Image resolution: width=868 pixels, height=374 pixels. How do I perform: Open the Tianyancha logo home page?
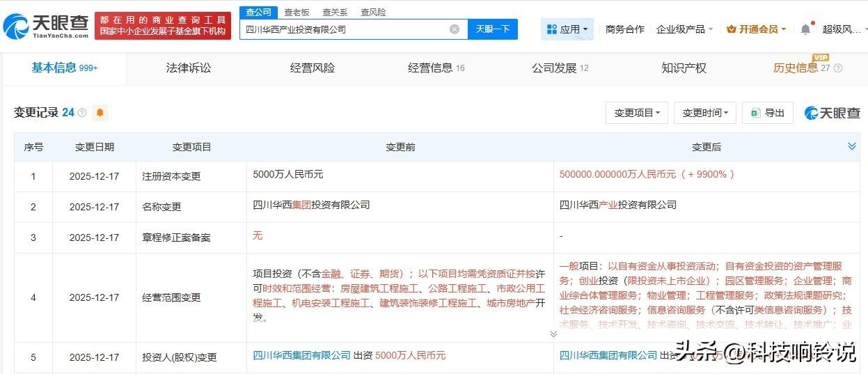[46, 26]
